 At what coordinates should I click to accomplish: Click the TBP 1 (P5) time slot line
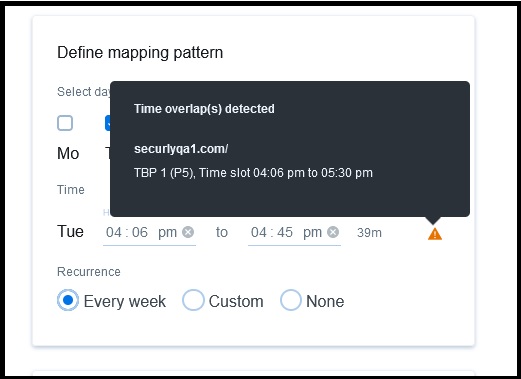[253, 173]
